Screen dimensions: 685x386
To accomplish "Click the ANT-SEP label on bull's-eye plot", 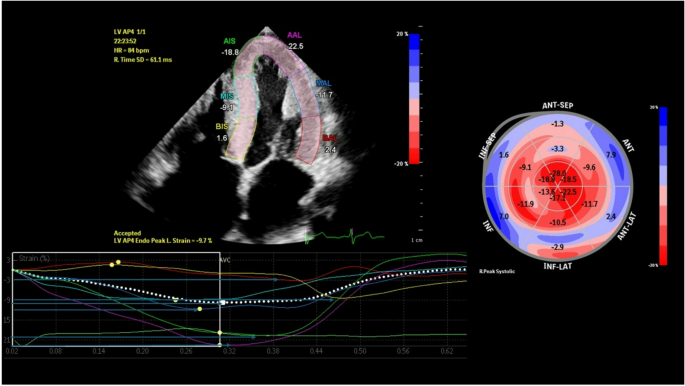I will pyautogui.click(x=557, y=106).
